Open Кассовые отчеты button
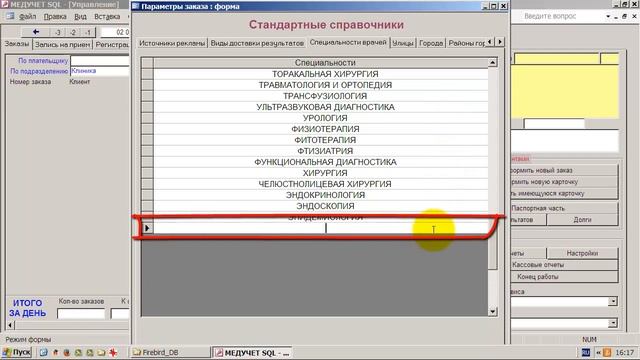Image resolution: width=640 pixels, height=360 pixels. tap(564, 264)
